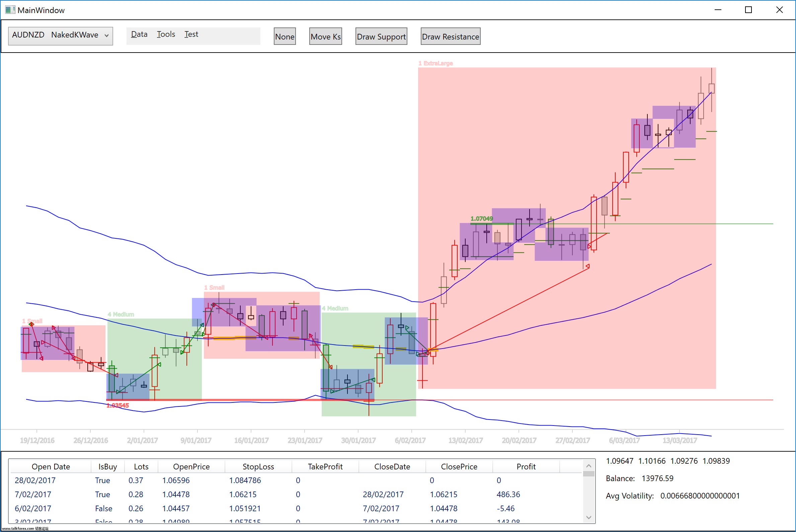
Task: Click the first 4 Medium zone label above 2/01/2017
Action: point(121,314)
